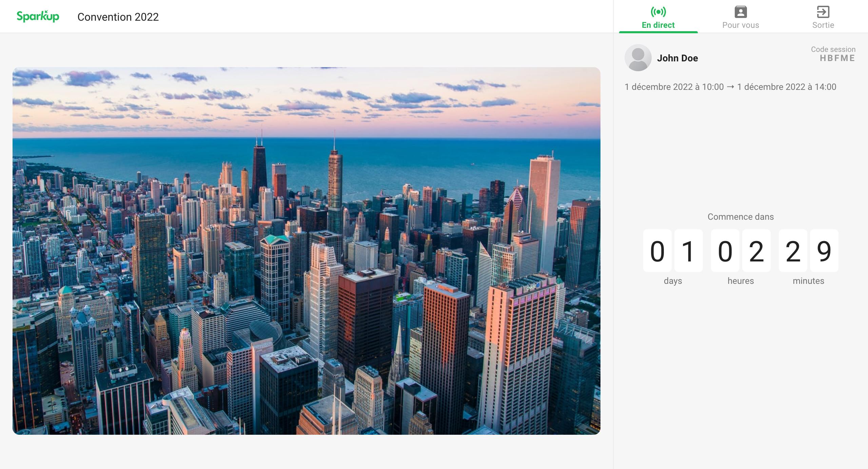868x469 pixels.
Task: Click the Code session label
Action: pyautogui.click(x=833, y=49)
